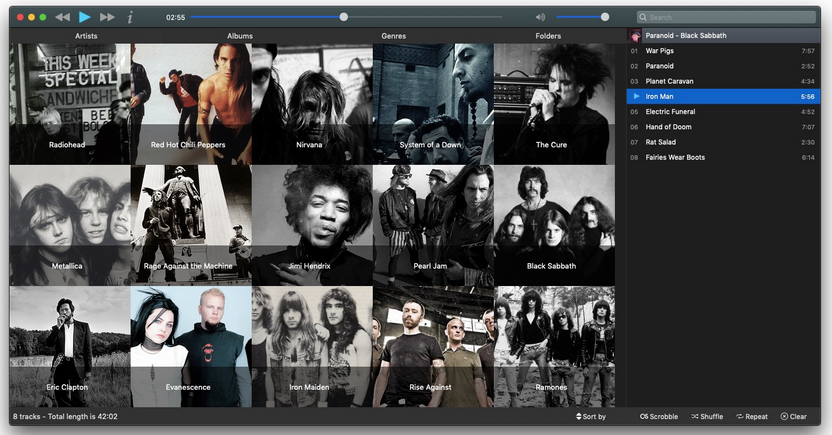Open the System of a Down tile
Screen dimensions: 832x435
click(433, 104)
